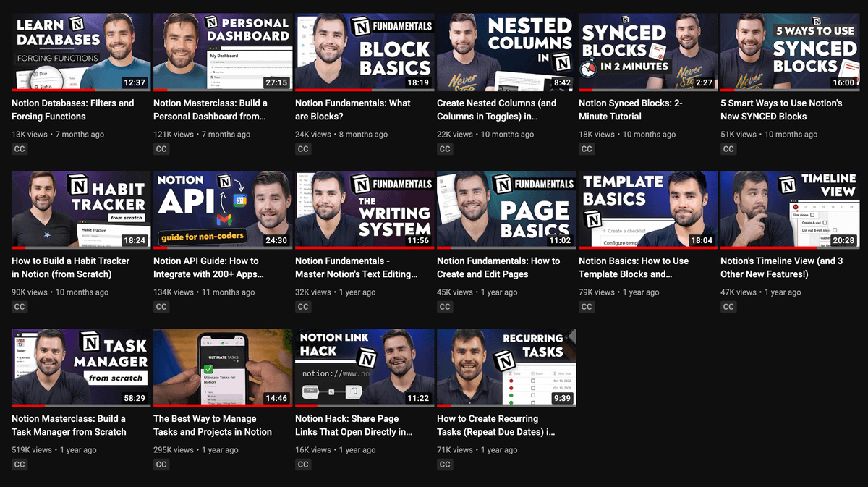
Task: Open the Personal Dashboard video thumbnail
Action: click(x=223, y=52)
